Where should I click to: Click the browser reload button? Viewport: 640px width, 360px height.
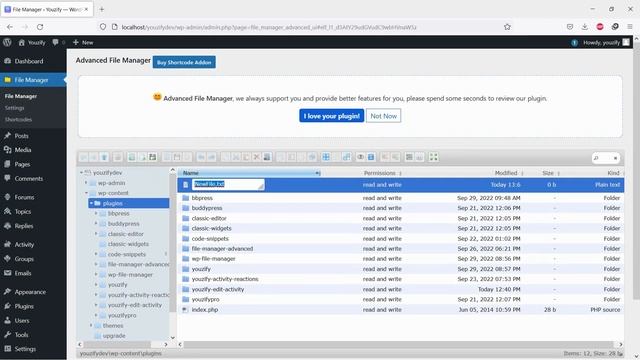click(40, 27)
